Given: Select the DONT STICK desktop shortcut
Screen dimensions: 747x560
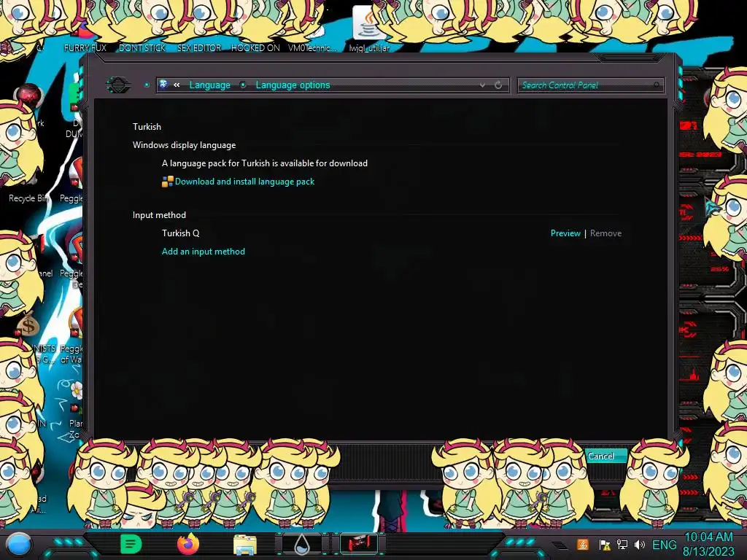Looking at the screenshot, I should coord(142,47).
